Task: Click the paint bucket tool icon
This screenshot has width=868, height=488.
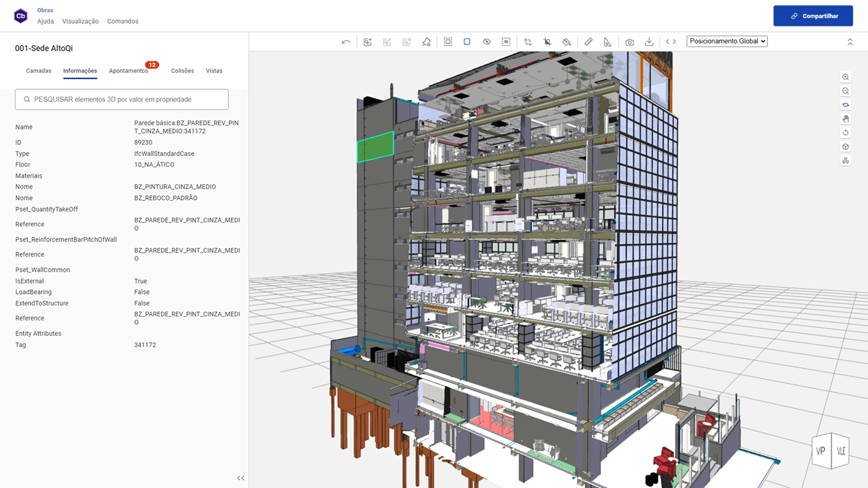Action: tap(567, 42)
